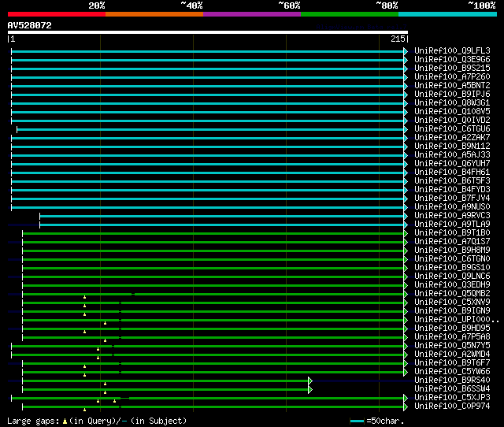Click the red 20% legend segment

56,14
